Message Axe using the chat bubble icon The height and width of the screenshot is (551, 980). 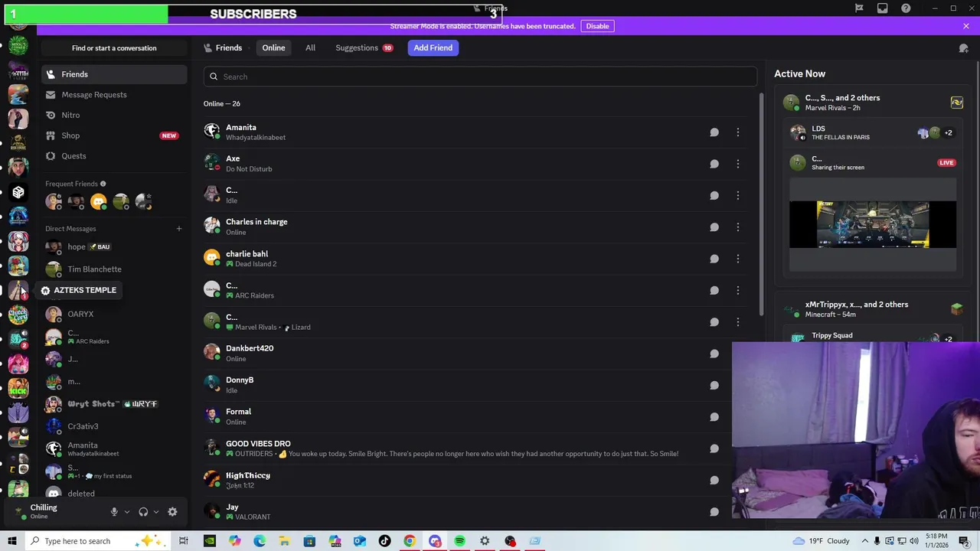(x=714, y=164)
